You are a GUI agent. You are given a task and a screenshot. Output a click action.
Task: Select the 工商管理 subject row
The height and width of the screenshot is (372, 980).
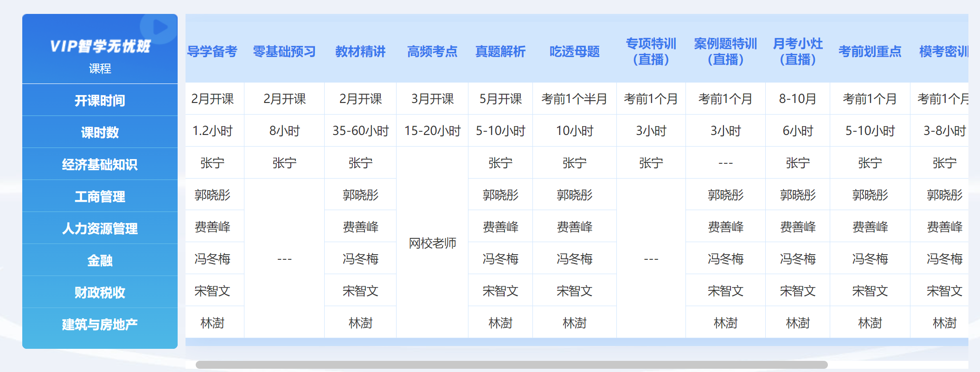point(100,196)
